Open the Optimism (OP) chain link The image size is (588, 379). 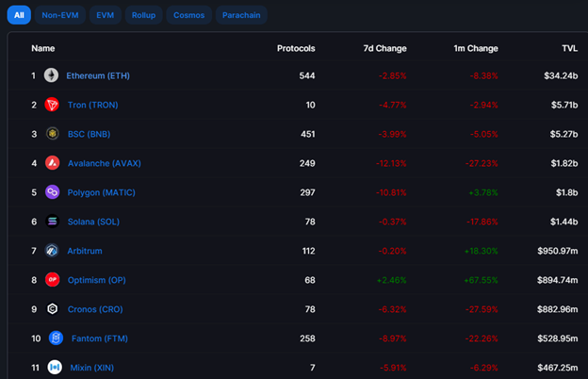pos(96,280)
